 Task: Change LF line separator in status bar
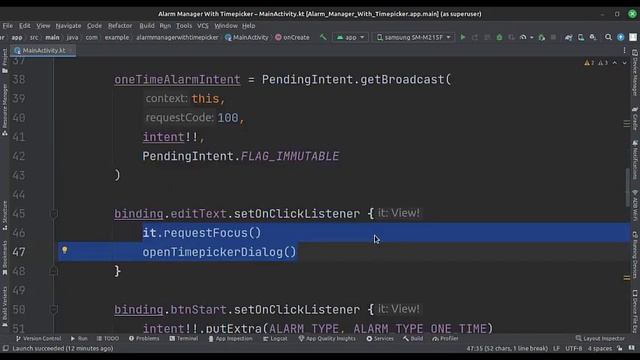[556, 348]
